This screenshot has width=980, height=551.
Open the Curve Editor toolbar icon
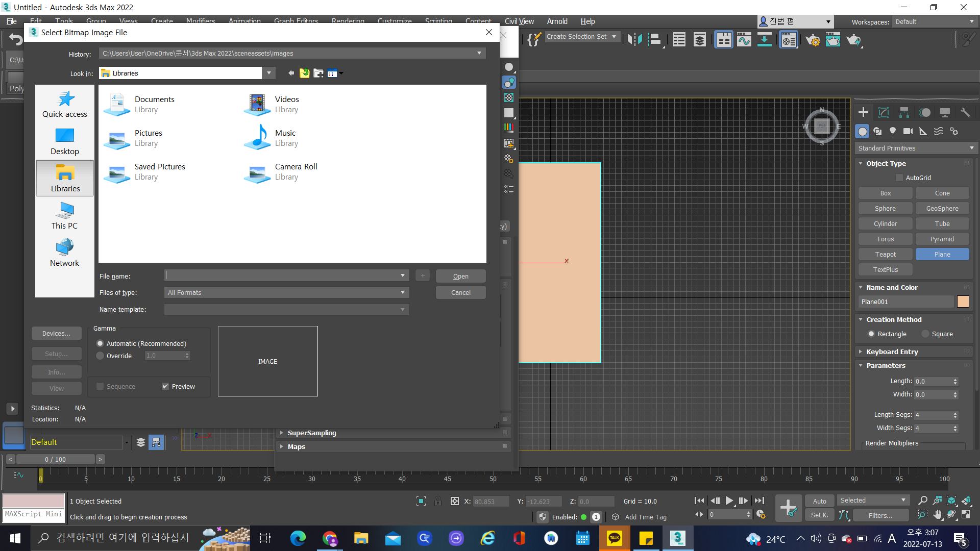coord(744,39)
